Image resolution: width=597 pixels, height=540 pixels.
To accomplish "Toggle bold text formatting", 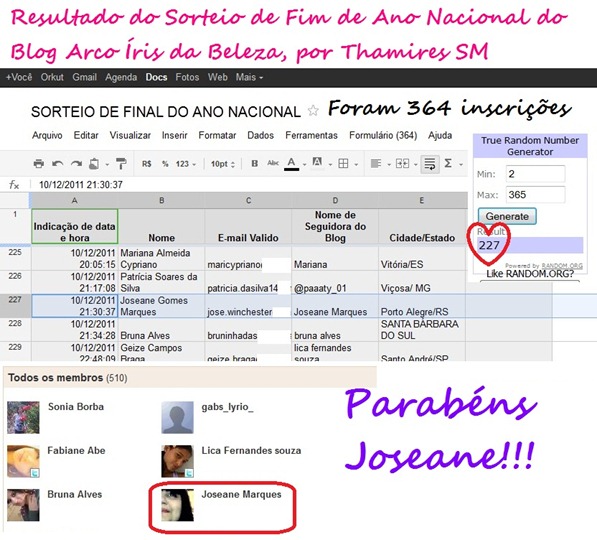I will [254, 163].
